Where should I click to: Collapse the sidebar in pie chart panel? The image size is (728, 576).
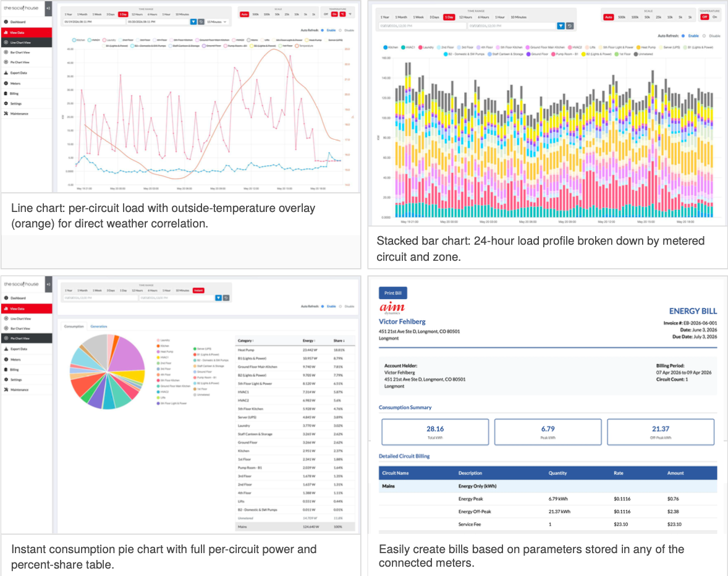[48, 284]
